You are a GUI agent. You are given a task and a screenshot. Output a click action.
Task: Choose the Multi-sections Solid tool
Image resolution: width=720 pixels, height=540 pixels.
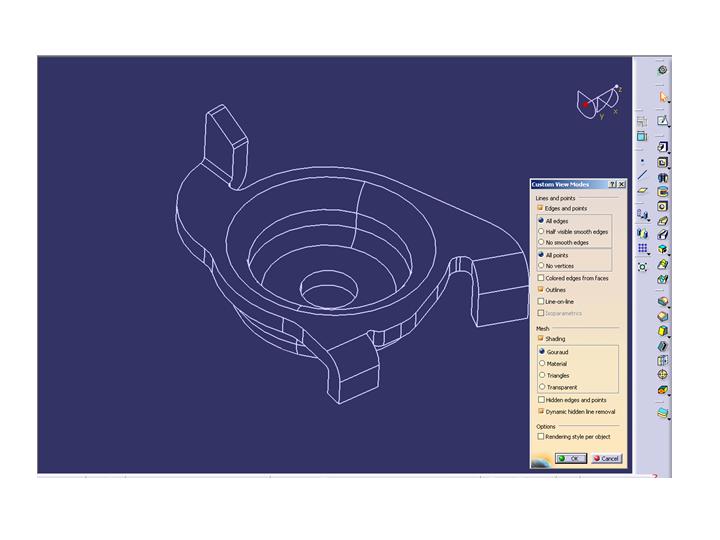click(662, 264)
